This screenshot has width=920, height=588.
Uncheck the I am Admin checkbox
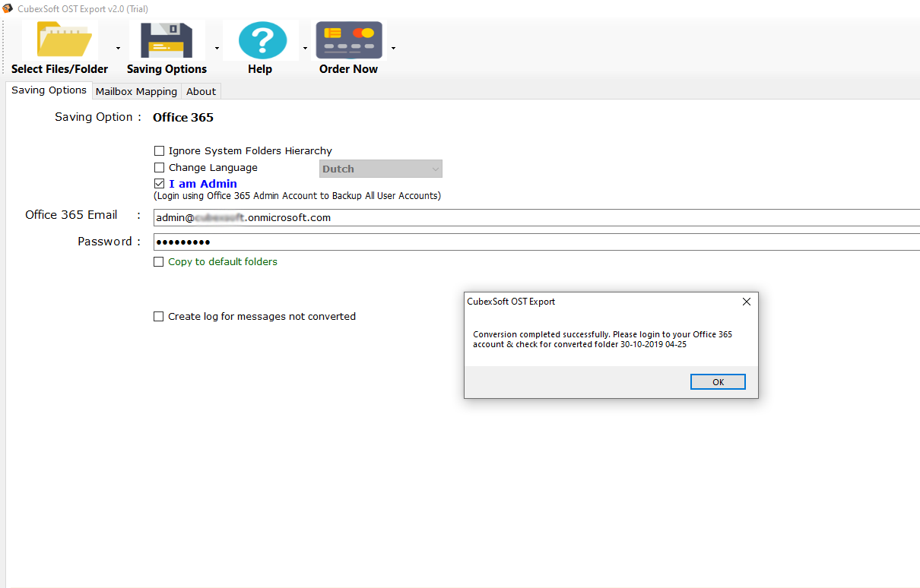(x=159, y=184)
